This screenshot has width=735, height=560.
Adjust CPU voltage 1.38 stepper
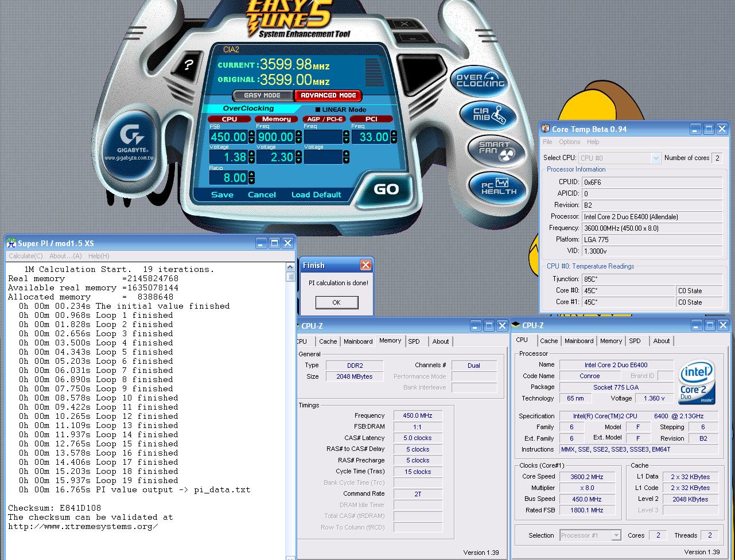[x=251, y=157]
